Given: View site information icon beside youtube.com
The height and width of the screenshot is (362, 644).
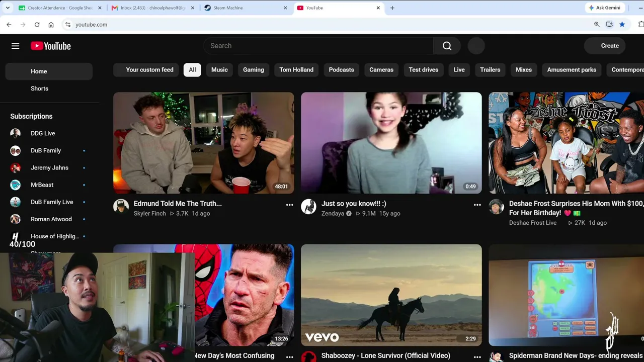Looking at the screenshot, I should click(68, 24).
